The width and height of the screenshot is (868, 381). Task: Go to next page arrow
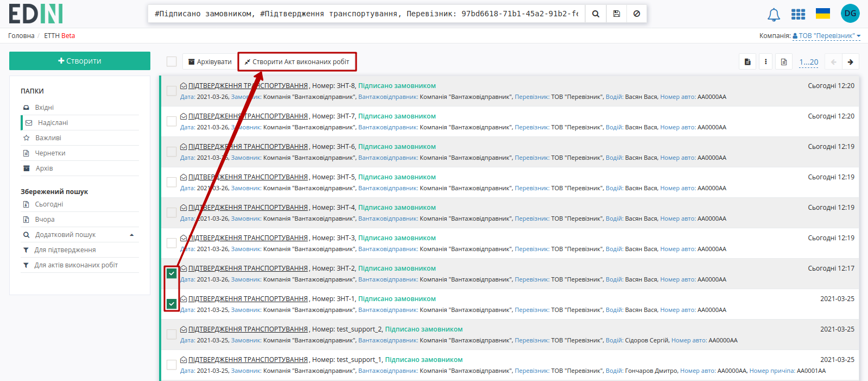[851, 62]
